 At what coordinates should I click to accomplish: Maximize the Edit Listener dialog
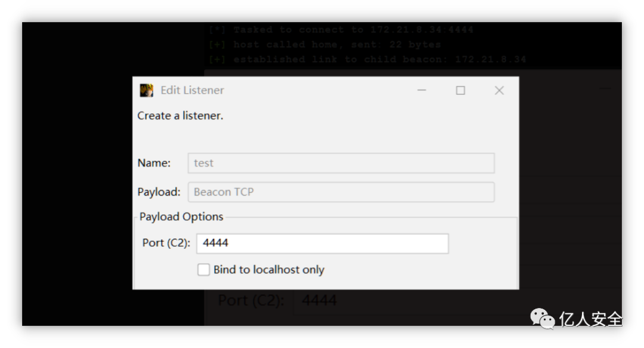click(460, 90)
